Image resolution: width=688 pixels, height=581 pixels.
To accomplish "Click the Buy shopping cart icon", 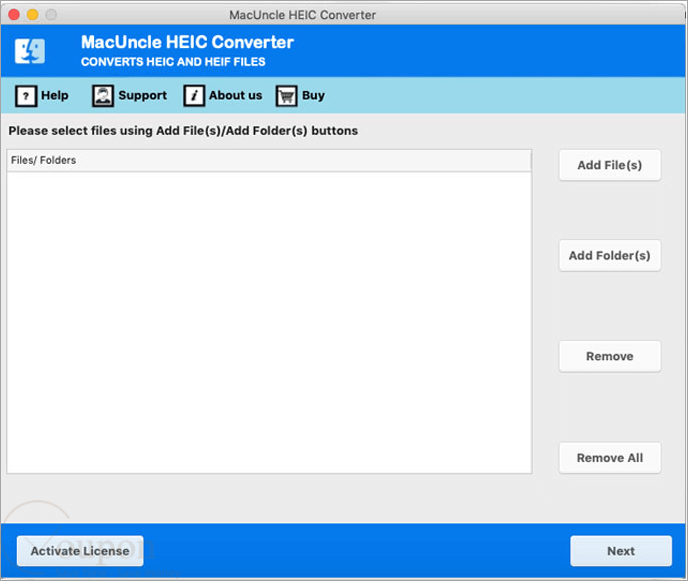I will coord(287,96).
